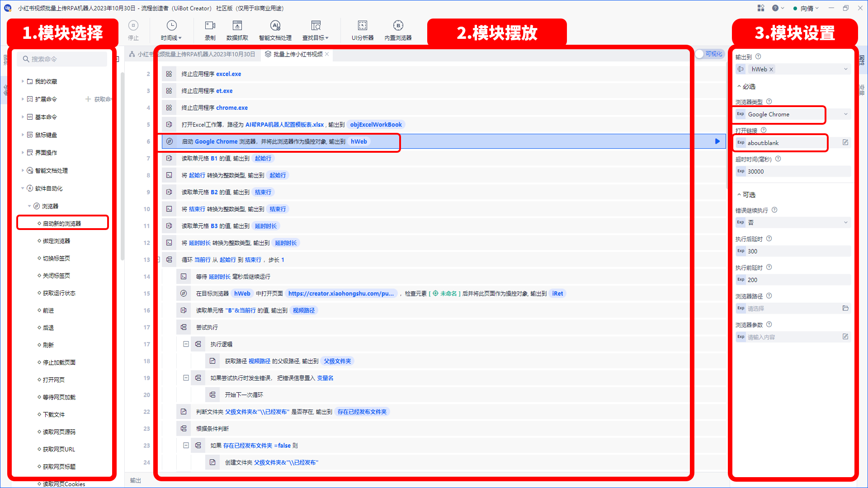Select 切换标签页 command
Screen dimensions: 868x488
tap(57, 258)
